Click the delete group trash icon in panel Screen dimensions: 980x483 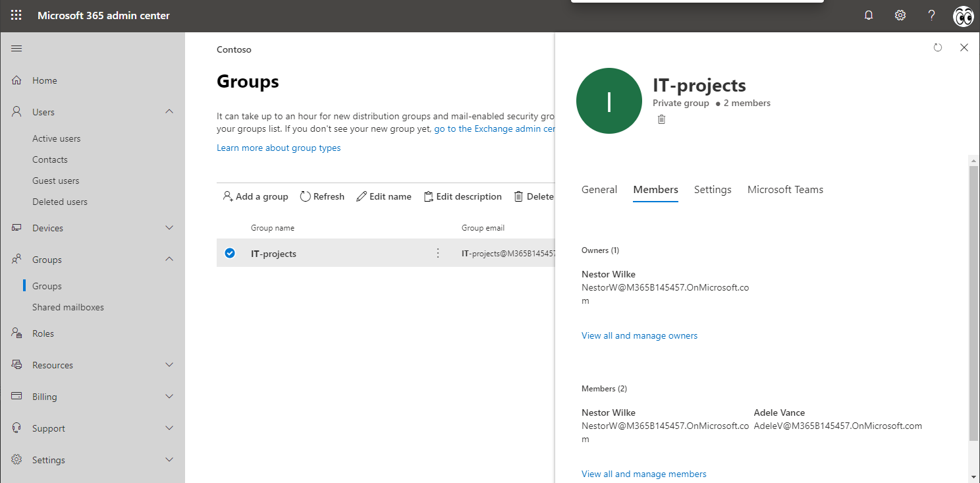point(661,119)
